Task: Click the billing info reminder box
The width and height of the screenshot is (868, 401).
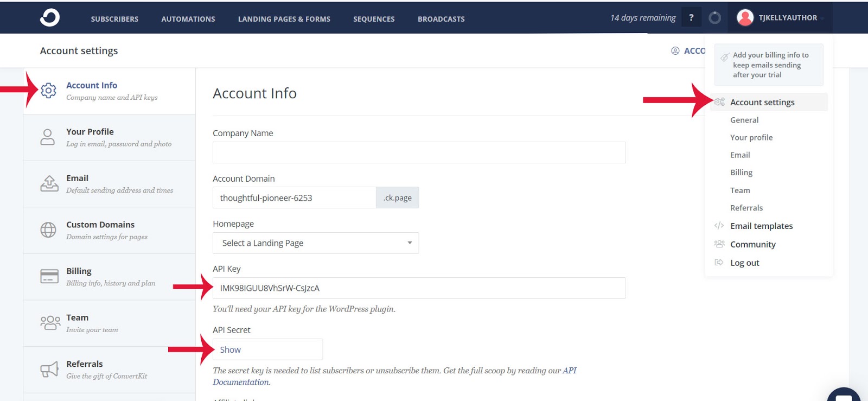Action: point(769,65)
